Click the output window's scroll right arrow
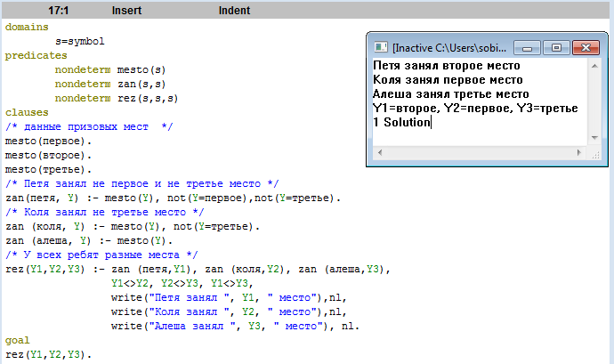This screenshot has width=614, height=364. tap(579, 152)
